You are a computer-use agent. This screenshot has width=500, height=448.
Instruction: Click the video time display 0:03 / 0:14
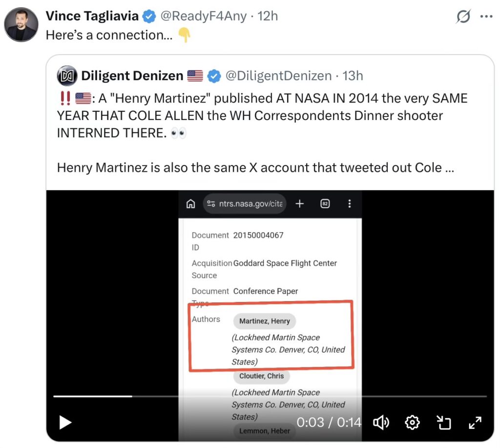tap(329, 422)
